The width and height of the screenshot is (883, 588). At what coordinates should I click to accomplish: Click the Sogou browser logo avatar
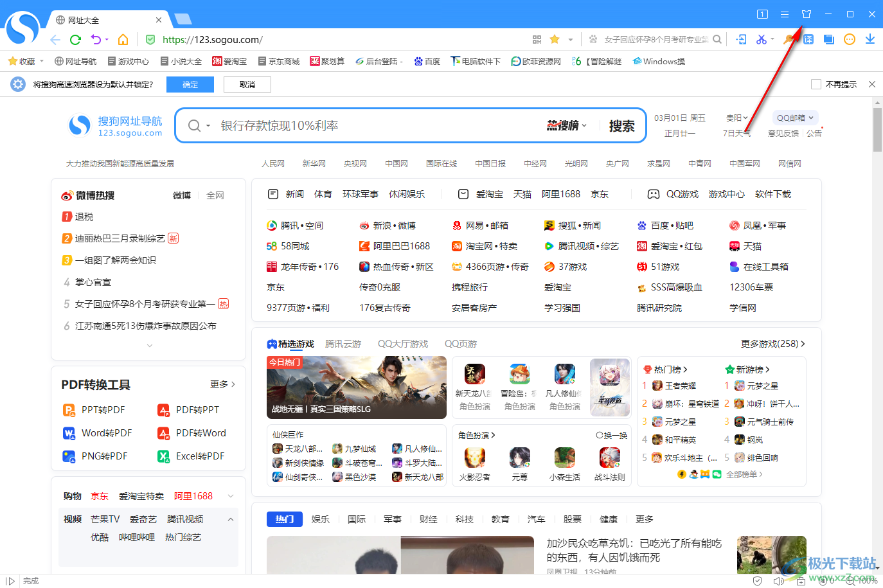tap(22, 29)
